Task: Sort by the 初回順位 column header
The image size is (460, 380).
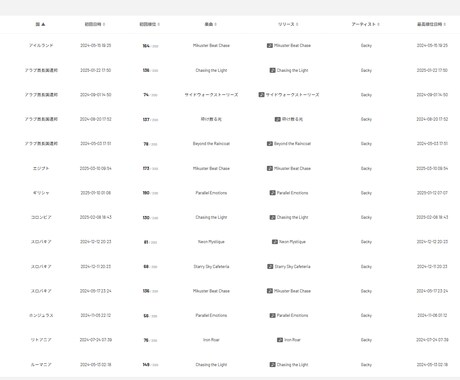Action: tap(149, 24)
